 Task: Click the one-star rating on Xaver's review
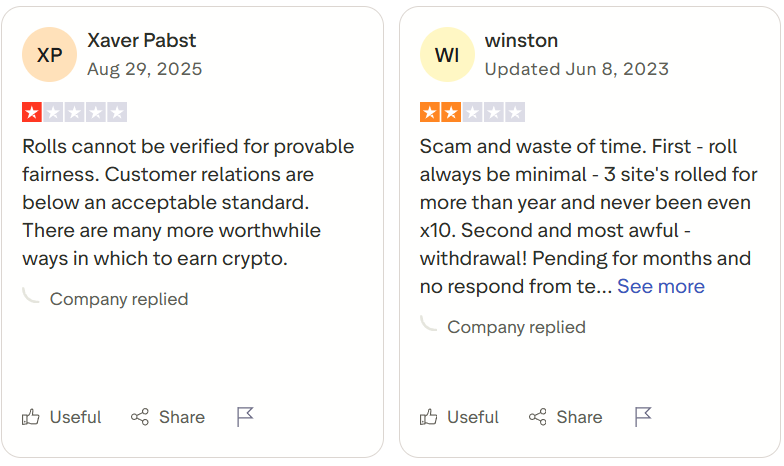[x=74, y=112]
